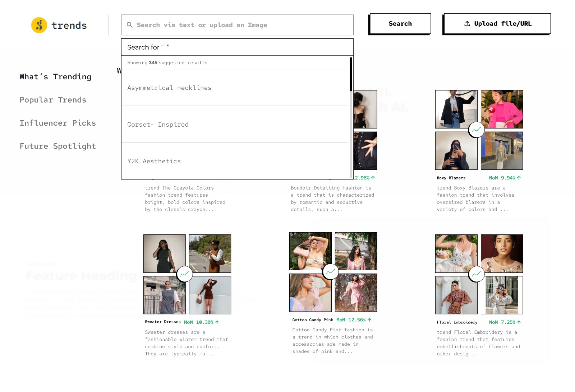Screen dimensions: 575x392
Task: Click the up arrow beside MoM 7.25%
Action: 519,322
